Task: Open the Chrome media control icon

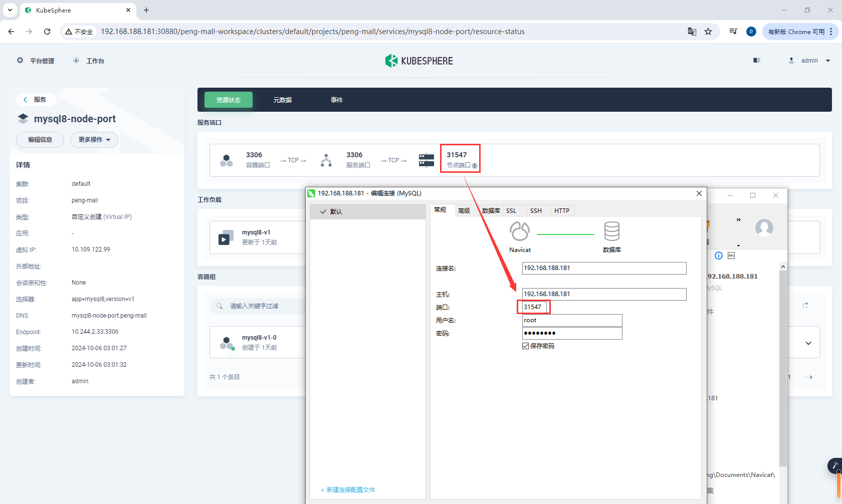Action: point(733,32)
